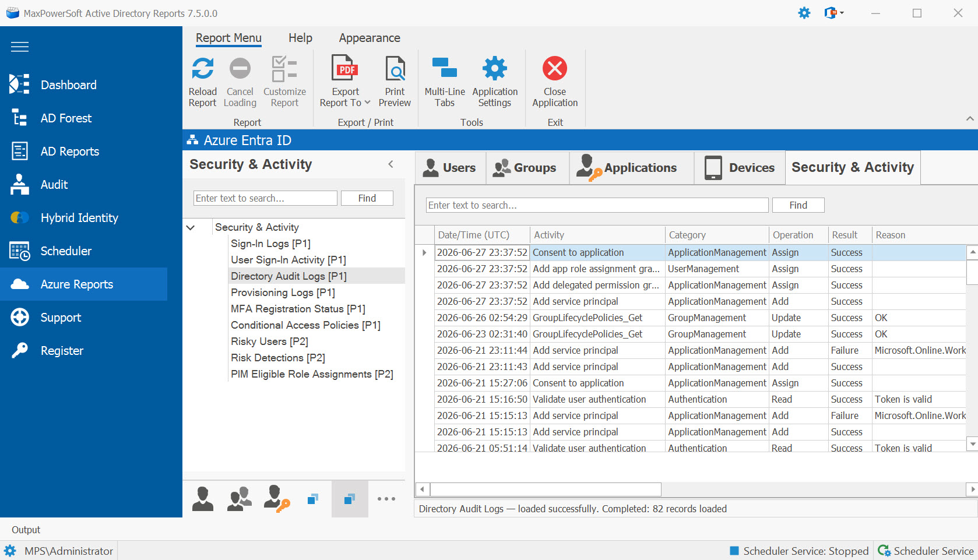Switch to the Devices tab

pos(740,168)
